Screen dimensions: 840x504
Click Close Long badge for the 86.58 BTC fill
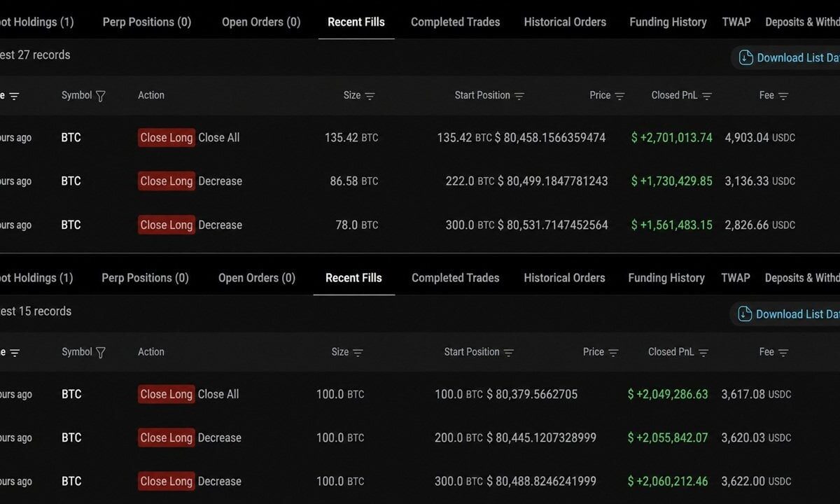point(167,181)
